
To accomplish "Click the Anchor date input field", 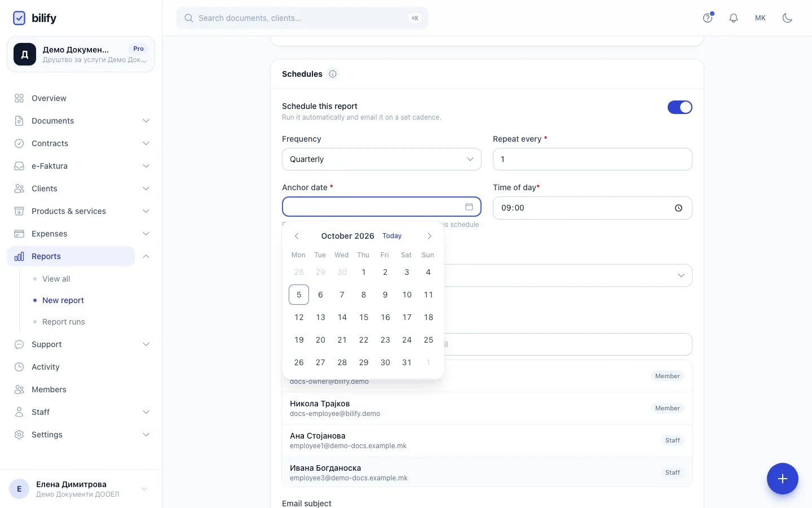I will click(x=382, y=207).
